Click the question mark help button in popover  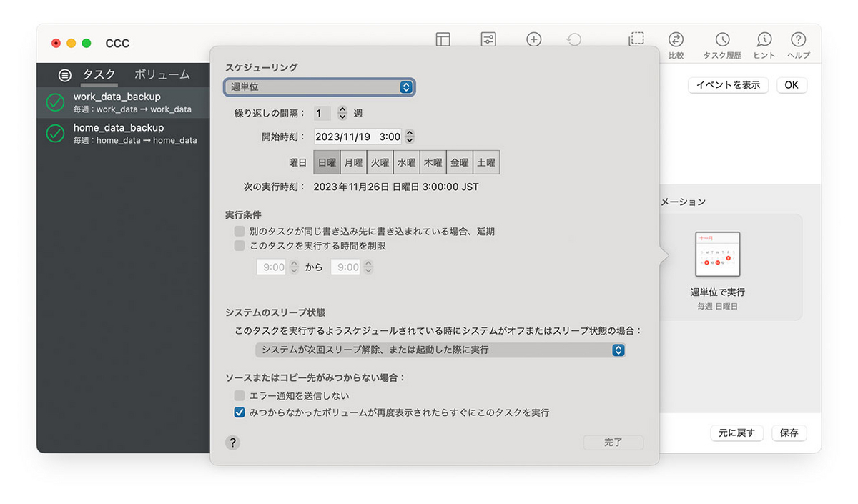pyautogui.click(x=232, y=443)
